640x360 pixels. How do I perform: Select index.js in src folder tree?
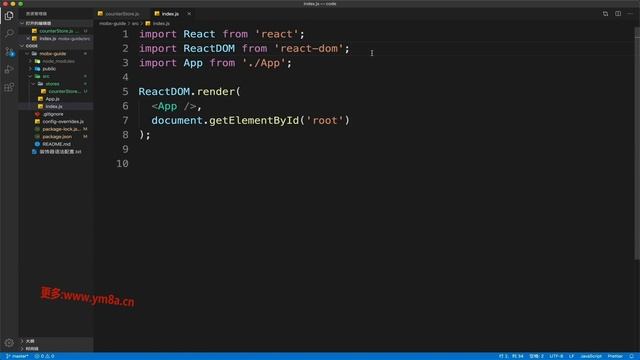coord(53,107)
